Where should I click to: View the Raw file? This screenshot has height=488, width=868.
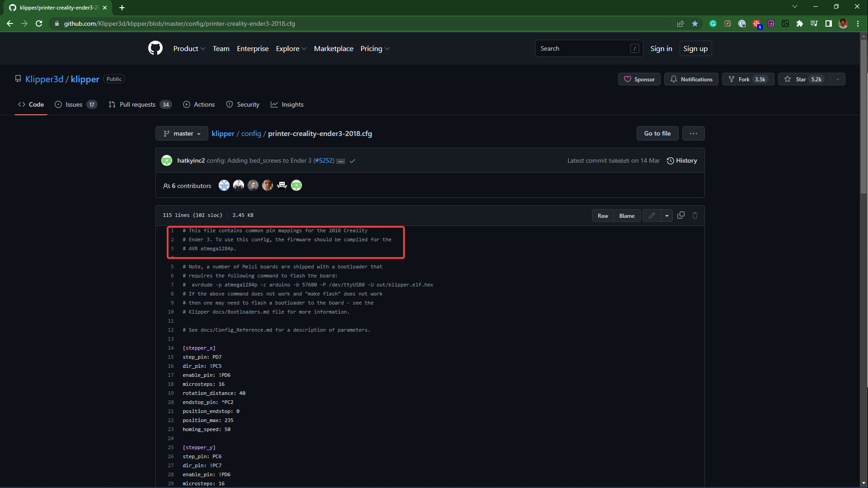(x=603, y=216)
